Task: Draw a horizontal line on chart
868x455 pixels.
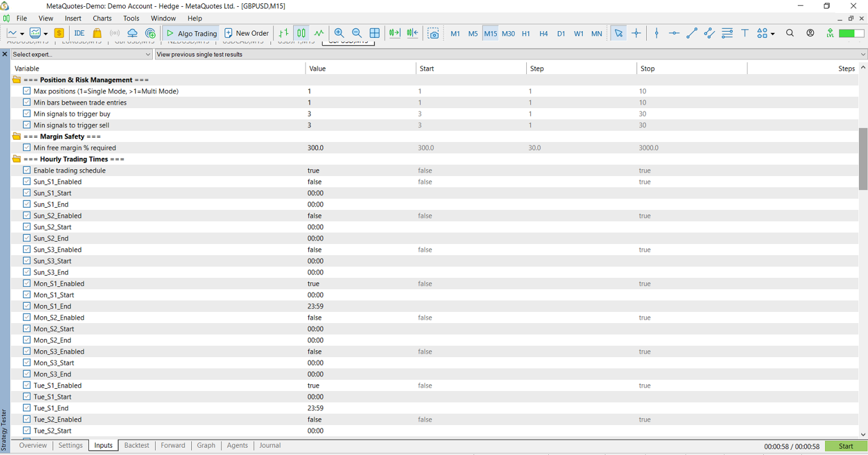Action: click(x=674, y=33)
